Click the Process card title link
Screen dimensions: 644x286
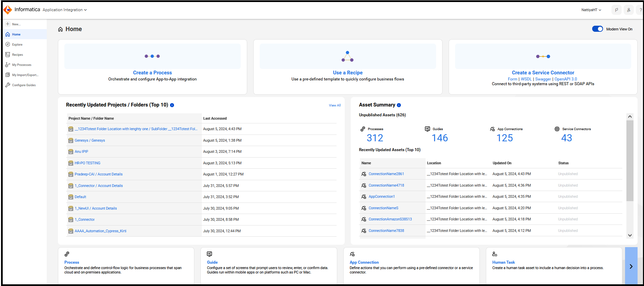71,262
